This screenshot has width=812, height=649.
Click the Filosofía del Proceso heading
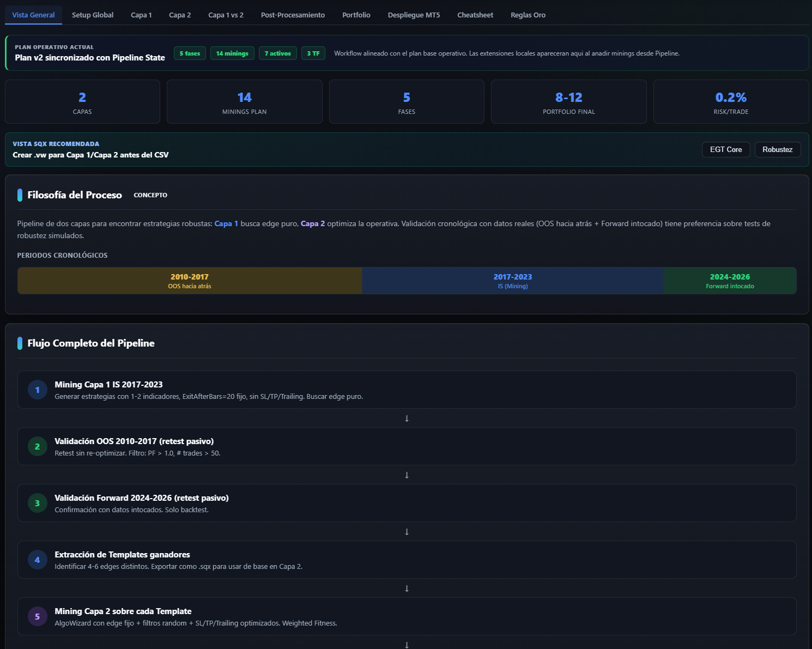[x=75, y=195]
